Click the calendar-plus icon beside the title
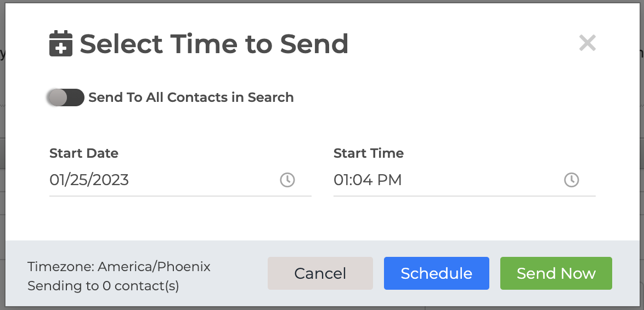The image size is (644, 310). tap(61, 43)
